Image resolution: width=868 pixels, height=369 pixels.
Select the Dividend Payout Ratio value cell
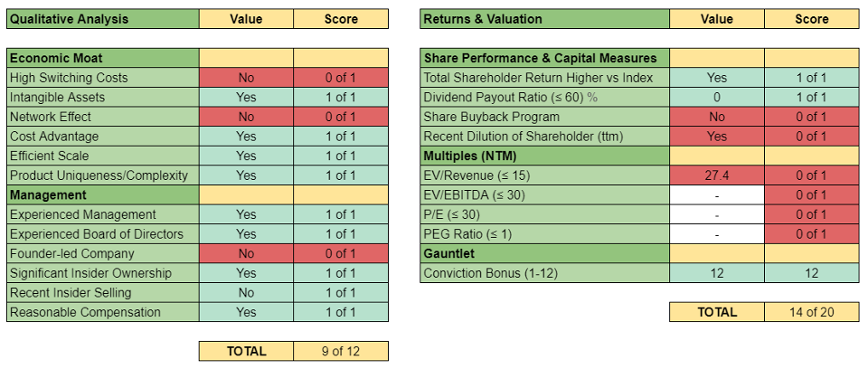716,97
